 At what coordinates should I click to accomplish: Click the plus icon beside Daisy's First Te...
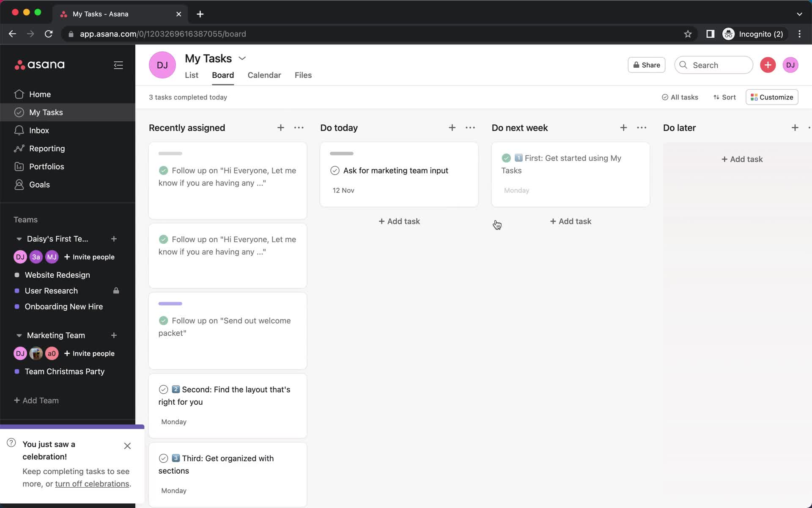click(114, 239)
